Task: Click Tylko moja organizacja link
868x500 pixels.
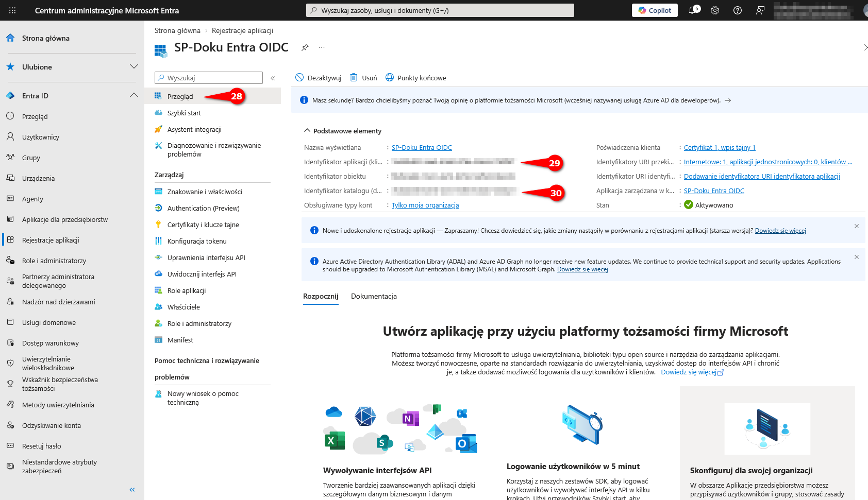Action: tap(425, 205)
